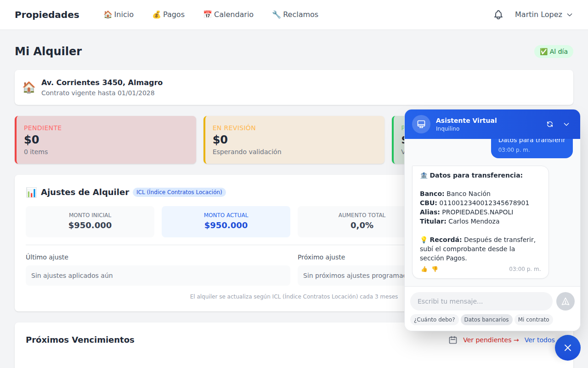Click the Reclamos wrench icon
Image resolution: width=588 pixels, height=368 pixels.
click(276, 14)
